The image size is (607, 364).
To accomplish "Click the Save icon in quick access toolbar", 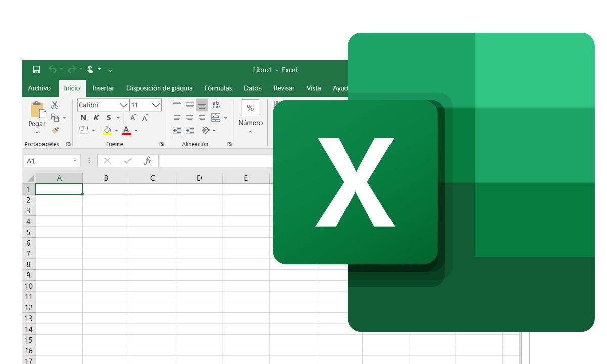I will pyautogui.click(x=36, y=70).
